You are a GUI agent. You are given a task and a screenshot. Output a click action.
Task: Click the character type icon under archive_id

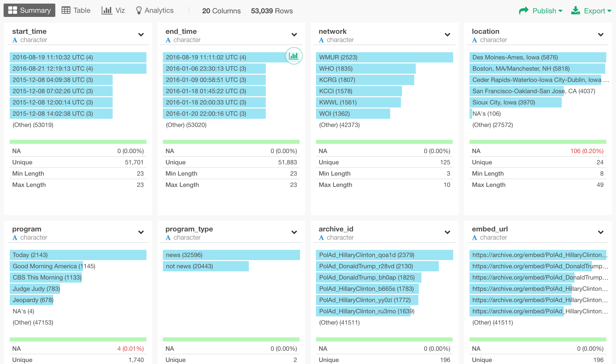coord(321,238)
